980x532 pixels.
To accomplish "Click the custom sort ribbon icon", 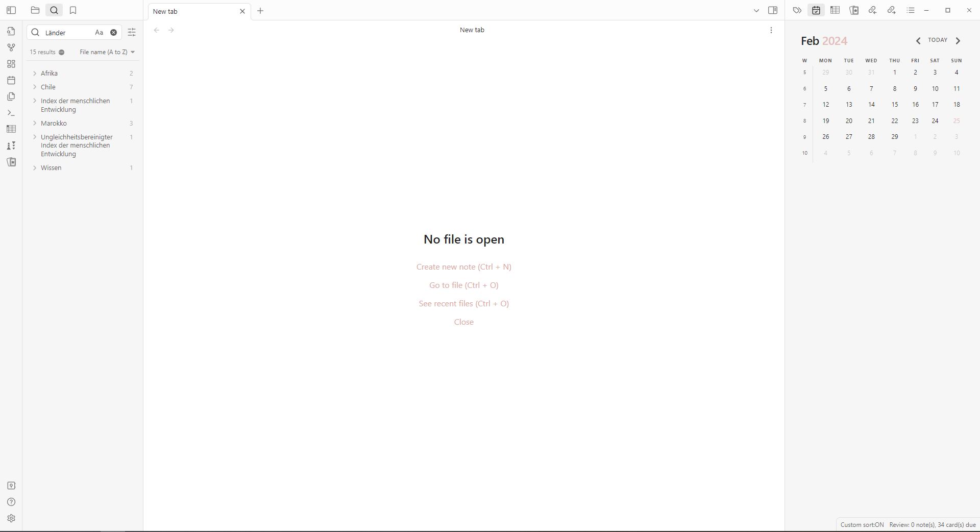I will click(11, 146).
